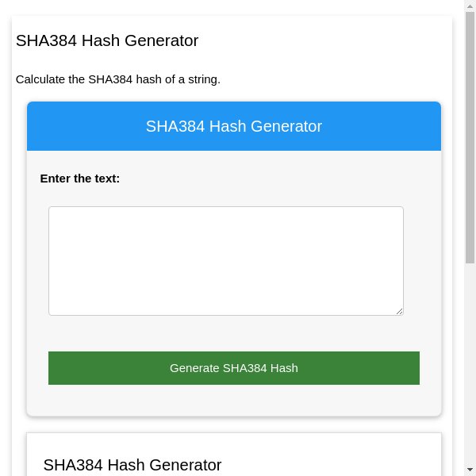Click the "Calculate the SHA384 hash" description text
This screenshot has width=476, height=476.
click(118, 79)
